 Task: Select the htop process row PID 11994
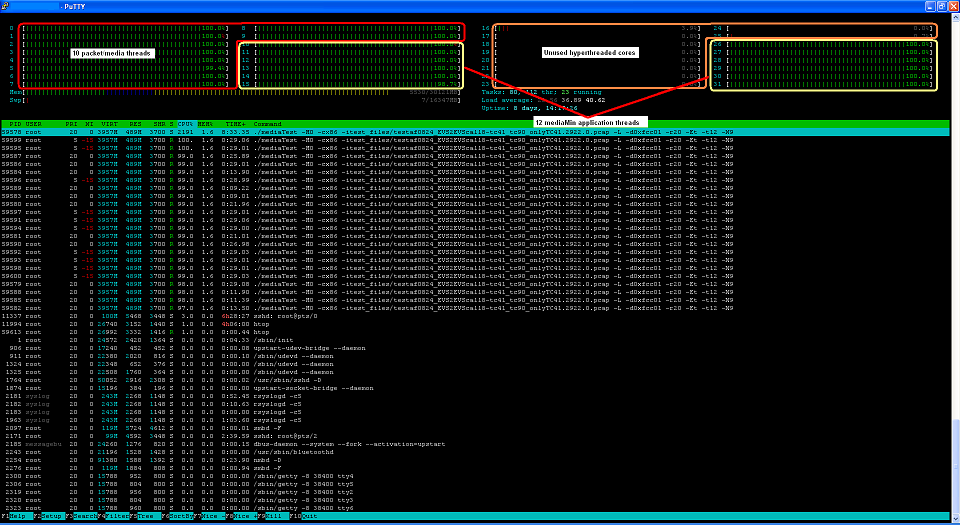click(x=475, y=324)
